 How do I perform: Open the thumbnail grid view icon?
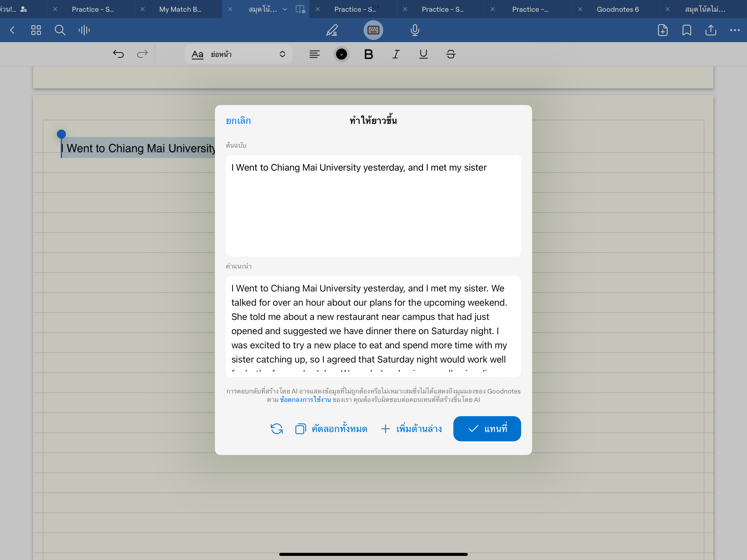[36, 30]
